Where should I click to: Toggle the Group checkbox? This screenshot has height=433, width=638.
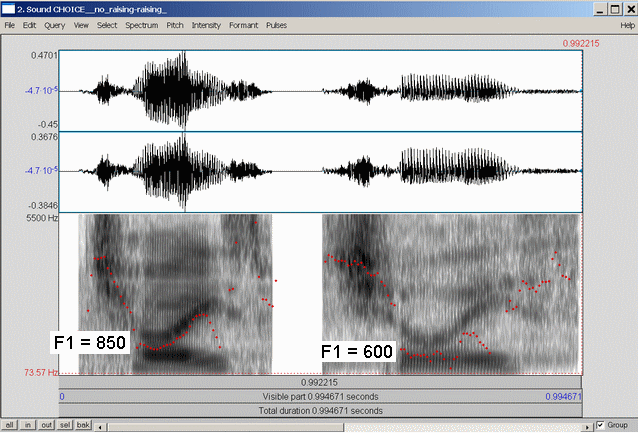[x=599, y=425]
